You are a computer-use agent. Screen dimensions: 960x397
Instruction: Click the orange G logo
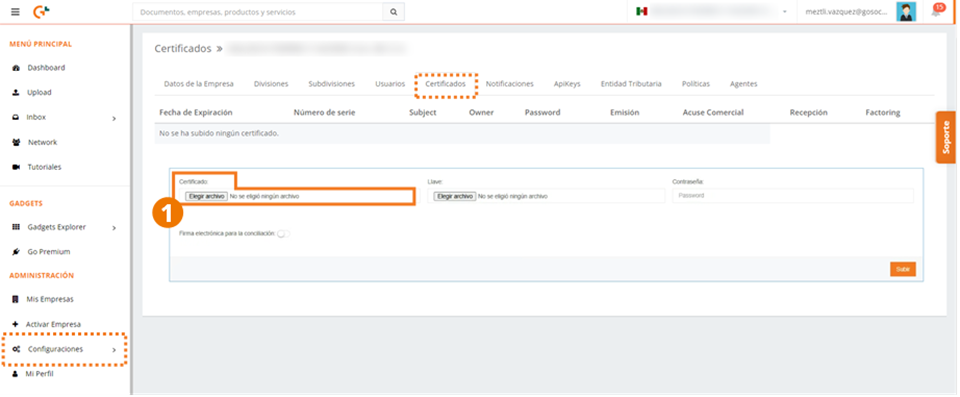pyautogui.click(x=42, y=11)
